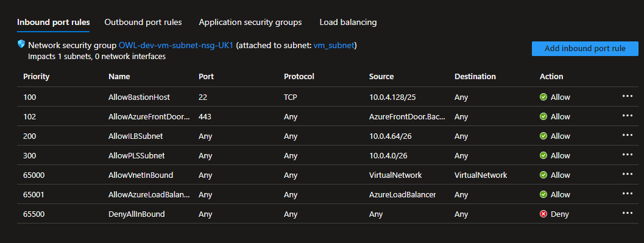The image size is (644, 243).
Task: Sort by the Source column header
Action: click(381, 76)
